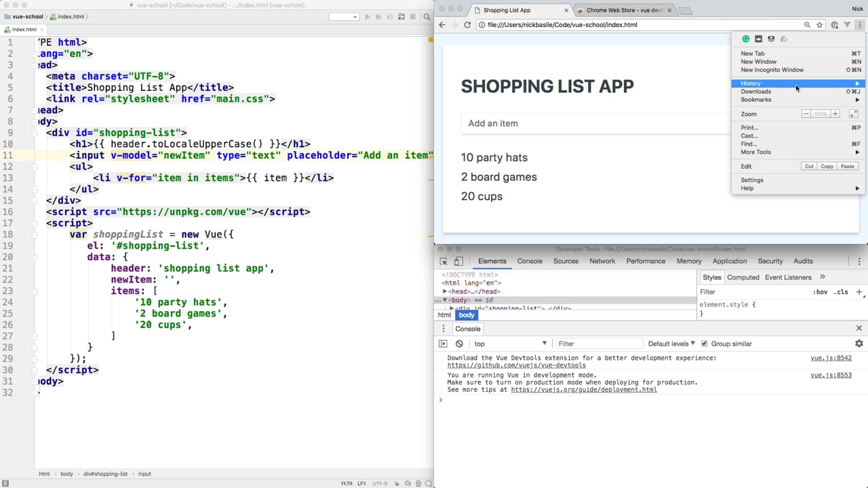This screenshot has width=868, height=488.
Task: Click the Styles Filter field
Action: click(753, 292)
